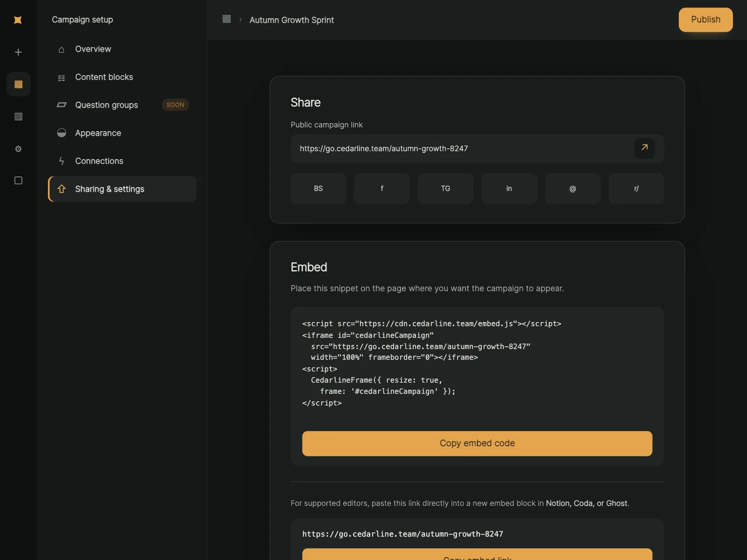
Task: Navigate to Connections
Action: 122,161
